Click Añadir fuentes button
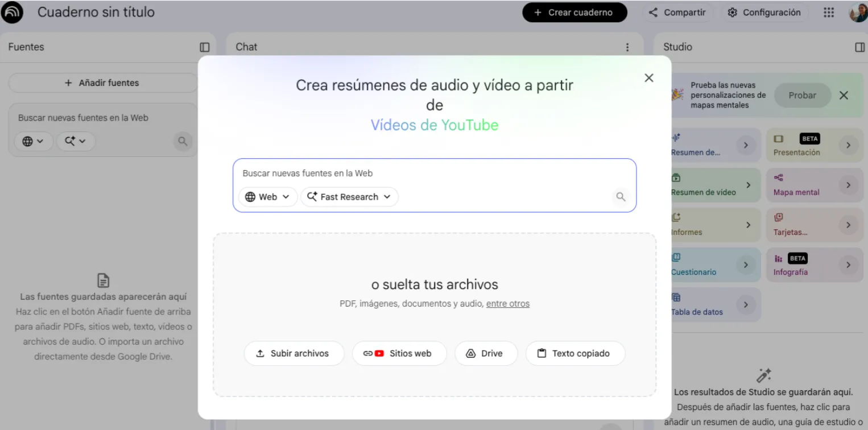The width and height of the screenshot is (868, 430). click(103, 82)
